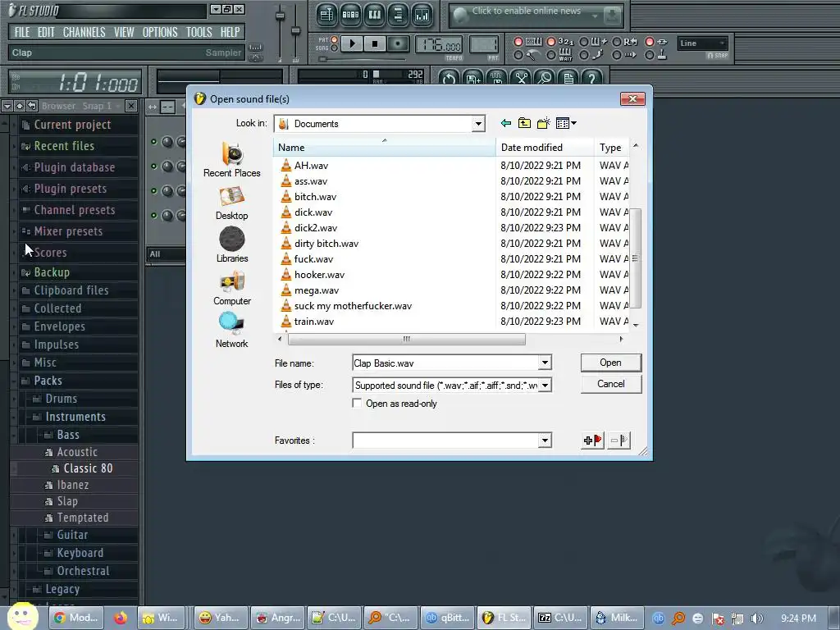Image resolution: width=840 pixels, height=630 pixels.
Task: Click the help question mark icon
Action: tap(592, 78)
